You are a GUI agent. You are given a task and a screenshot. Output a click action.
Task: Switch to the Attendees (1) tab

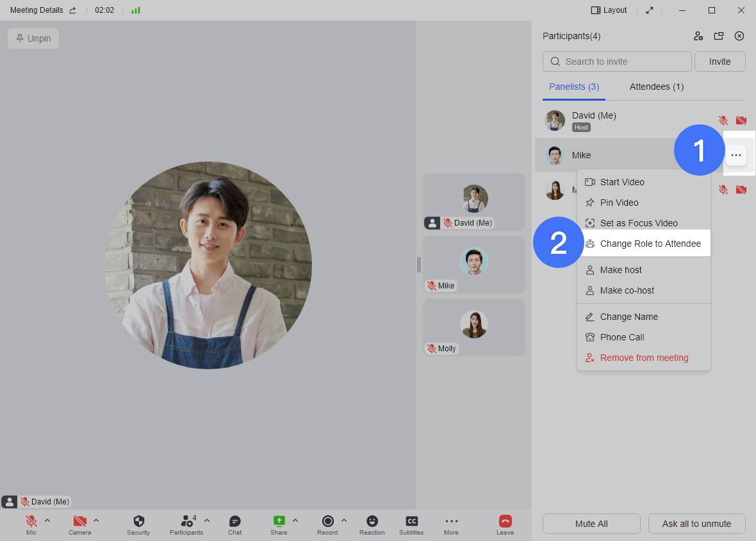pyautogui.click(x=657, y=87)
